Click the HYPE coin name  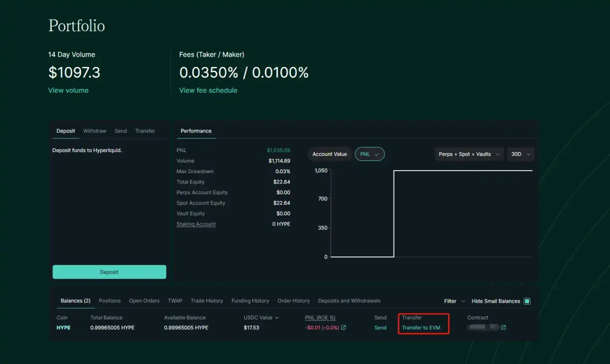(64, 328)
